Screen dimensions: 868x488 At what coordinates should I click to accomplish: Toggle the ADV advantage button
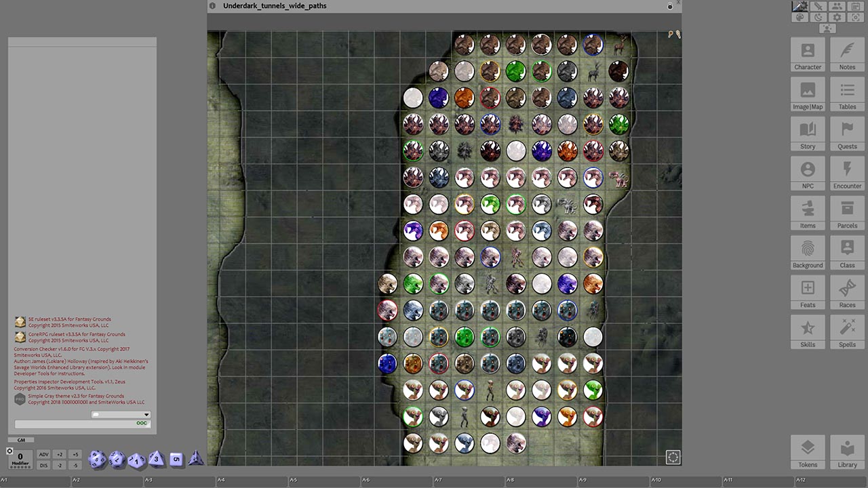click(x=43, y=454)
